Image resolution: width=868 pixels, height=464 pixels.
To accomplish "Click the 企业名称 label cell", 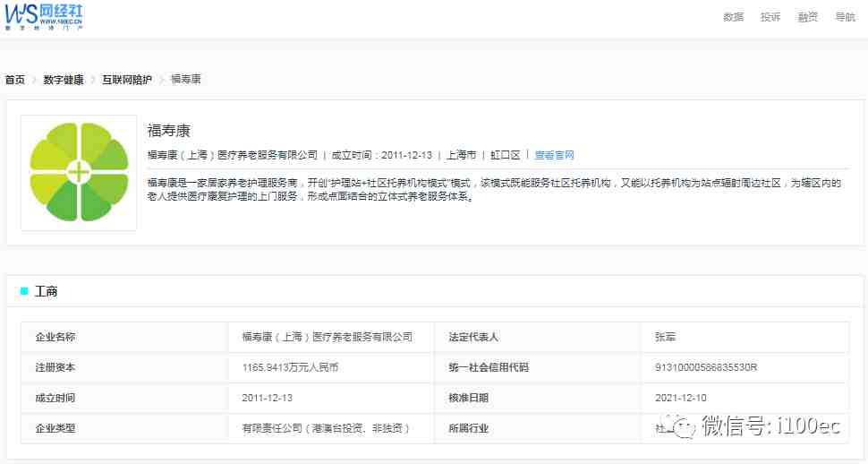I will (x=124, y=337).
